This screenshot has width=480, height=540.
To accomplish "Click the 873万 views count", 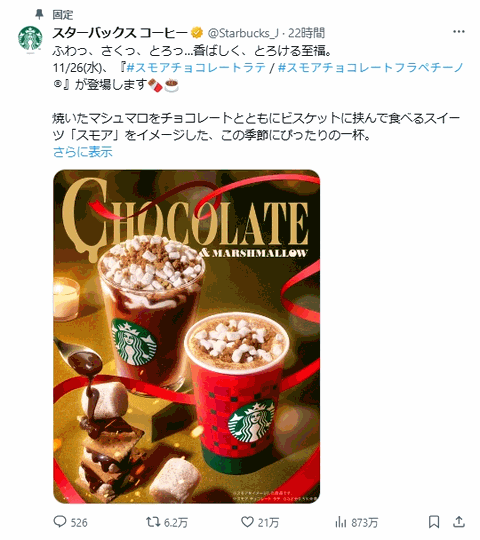I will tap(365, 523).
